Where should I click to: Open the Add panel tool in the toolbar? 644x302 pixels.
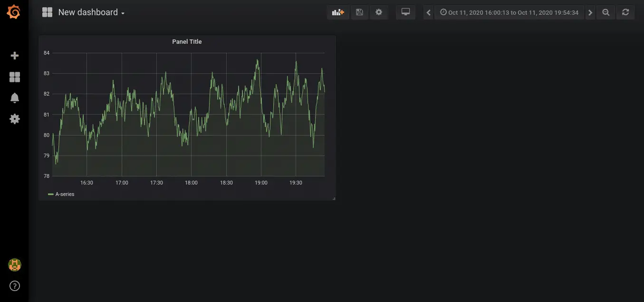point(337,12)
